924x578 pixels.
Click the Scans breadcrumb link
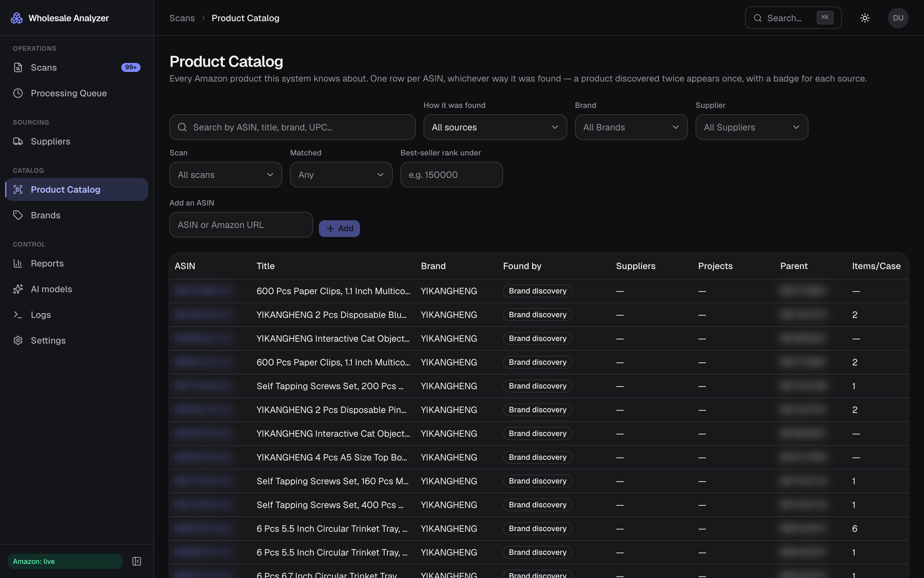tap(182, 18)
